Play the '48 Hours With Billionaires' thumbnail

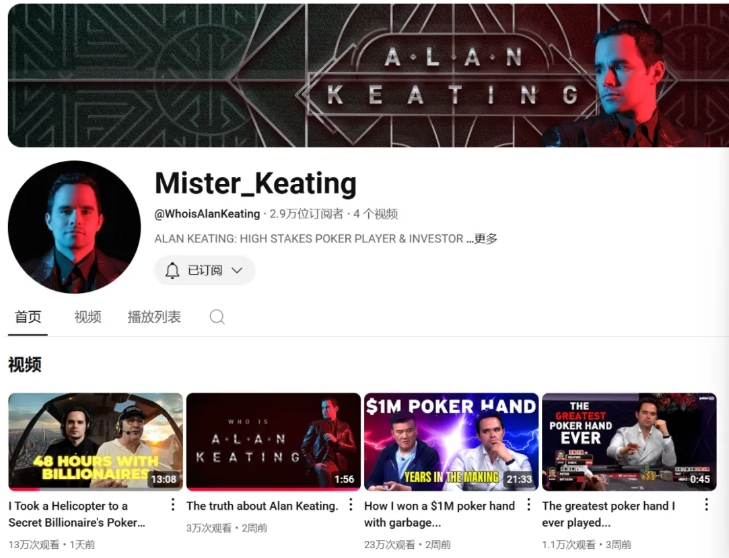click(95, 442)
